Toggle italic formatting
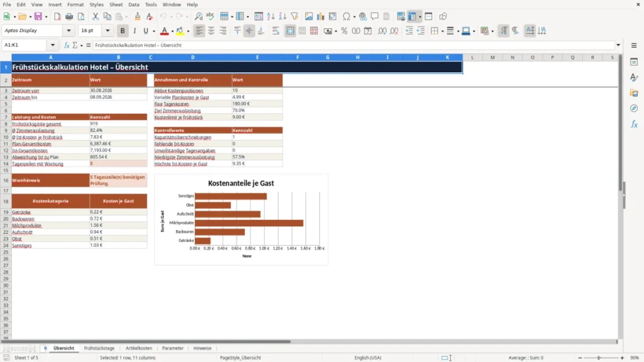Screen dimensions: 644x362 click(135, 31)
